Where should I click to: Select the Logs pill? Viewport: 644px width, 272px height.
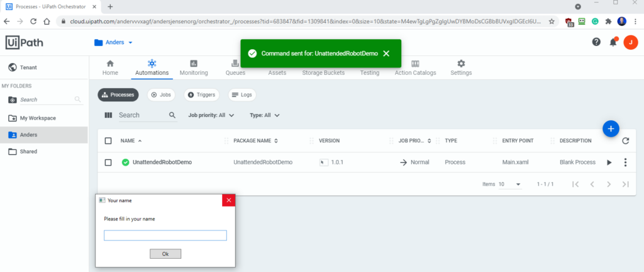point(242,95)
